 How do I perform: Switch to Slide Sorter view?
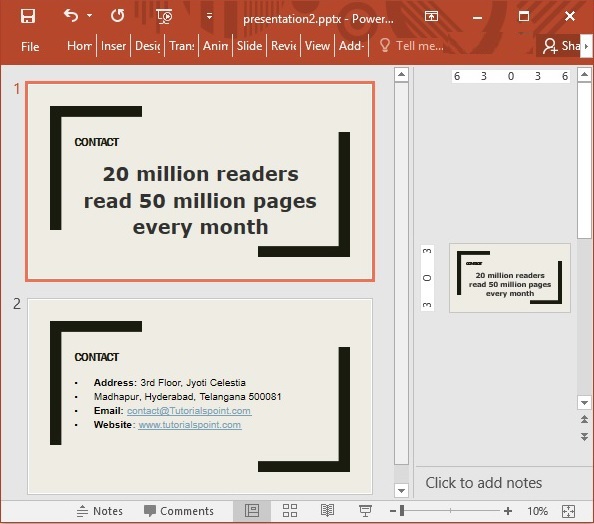click(290, 511)
